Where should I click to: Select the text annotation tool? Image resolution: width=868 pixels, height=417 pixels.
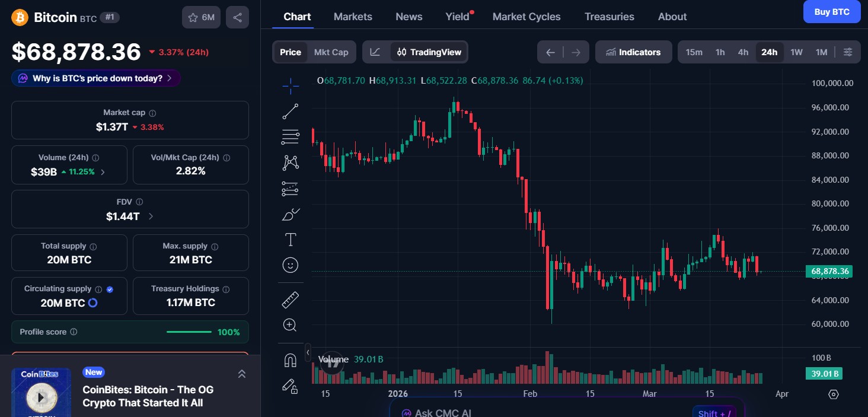[x=290, y=240]
